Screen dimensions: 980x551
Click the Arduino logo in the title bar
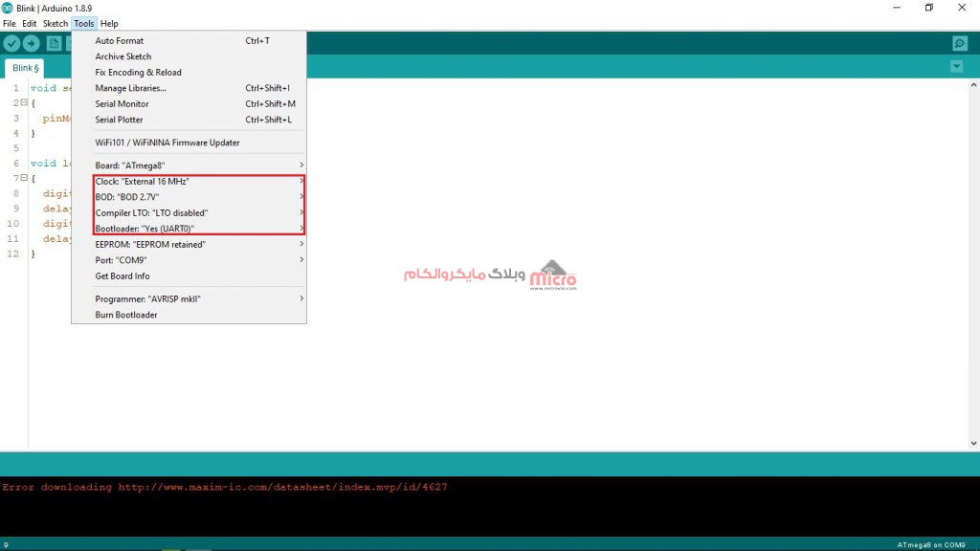pos(8,8)
